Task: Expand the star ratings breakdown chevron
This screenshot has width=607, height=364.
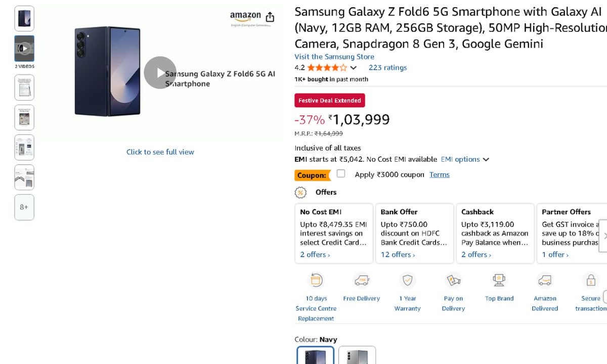Action: 354,68
